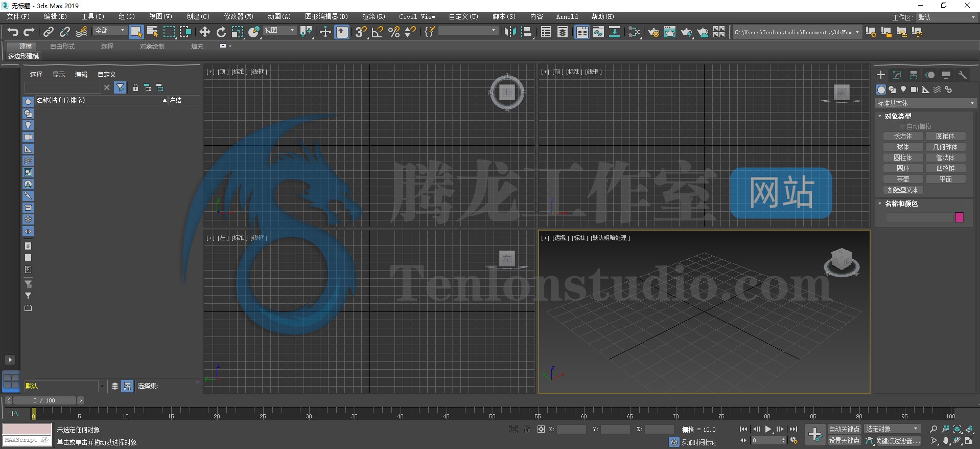Switch to the 自由形式 ribbon tab
Viewport: 980px width, 449px height.
tap(62, 46)
